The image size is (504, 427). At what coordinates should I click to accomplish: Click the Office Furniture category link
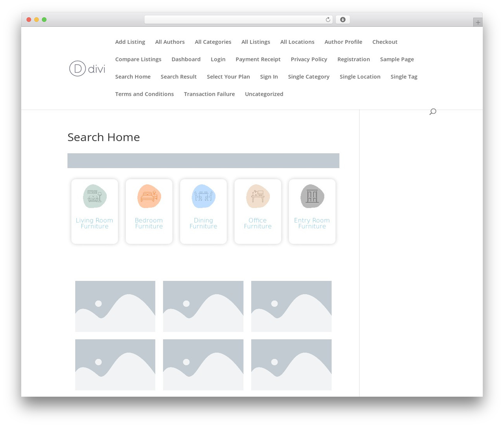(258, 223)
